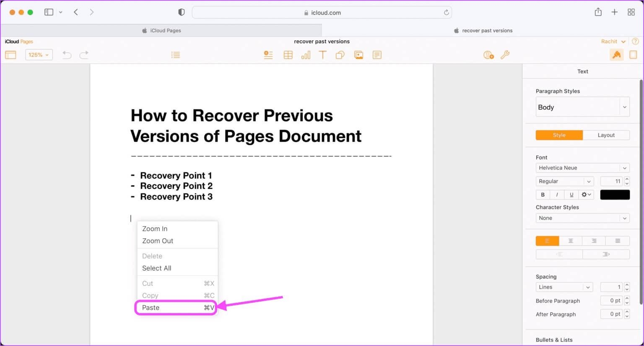Screen dimensions: 644x346
Task: Add a text box with the T icon
Action: pyautogui.click(x=322, y=55)
